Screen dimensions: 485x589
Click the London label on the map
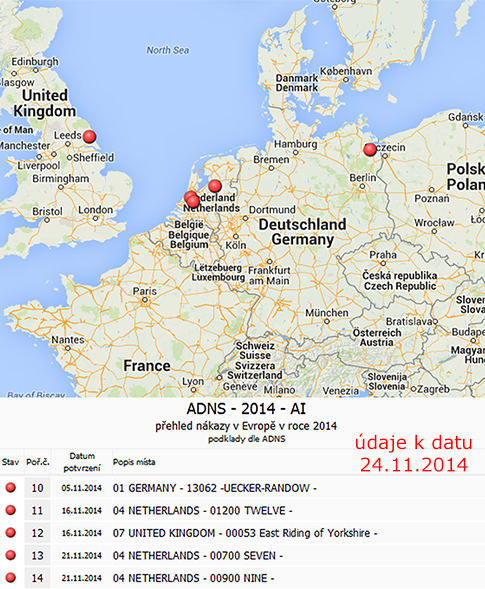pyautogui.click(x=95, y=210)
